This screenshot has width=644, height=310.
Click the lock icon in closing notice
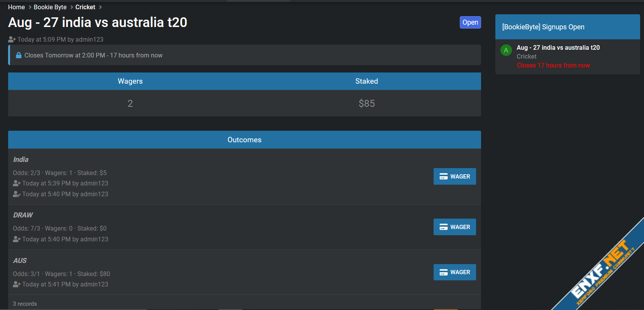pyautogui.click(x=19, y=55)
